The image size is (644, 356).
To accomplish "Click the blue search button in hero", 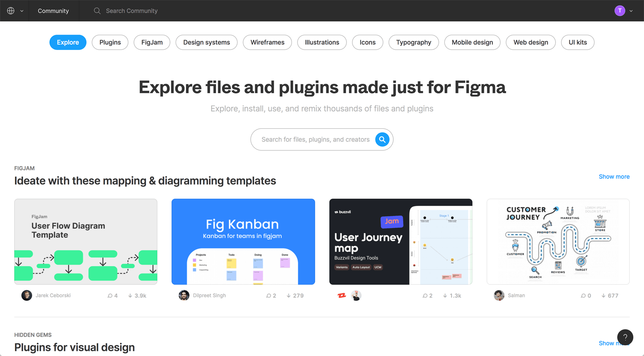I will click(x=382, y=140).
